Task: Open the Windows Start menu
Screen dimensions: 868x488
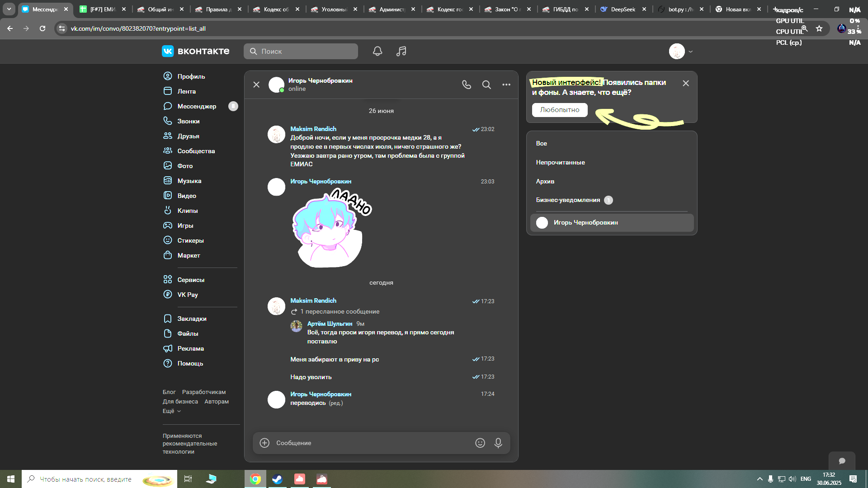Action: click(11, 479)
